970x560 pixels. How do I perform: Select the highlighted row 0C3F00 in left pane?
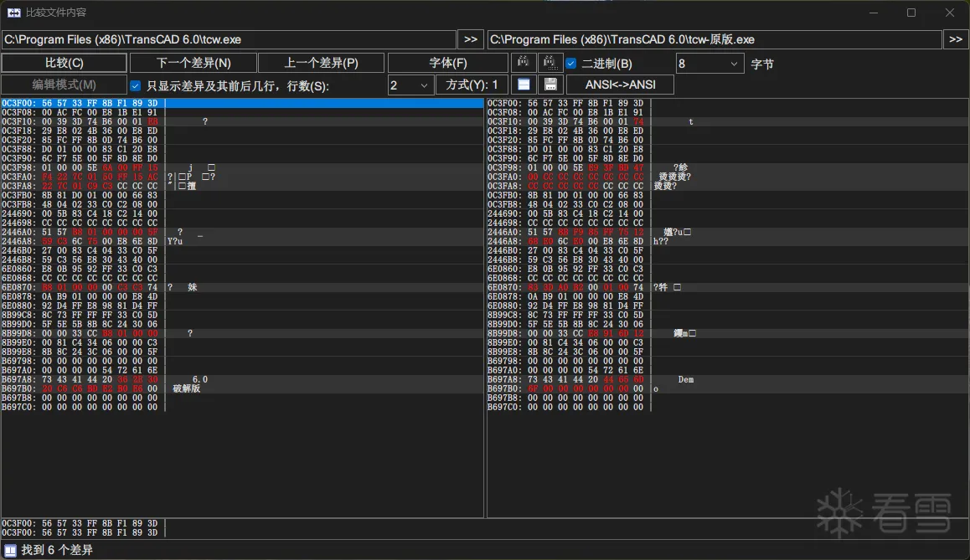click(x=243, y=103)
